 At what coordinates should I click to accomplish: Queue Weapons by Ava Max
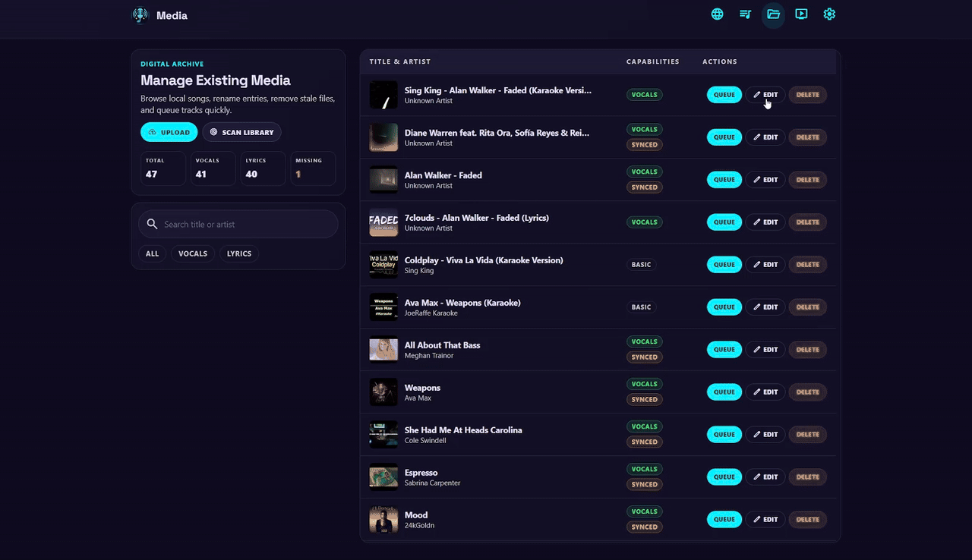tap(724, 392)
